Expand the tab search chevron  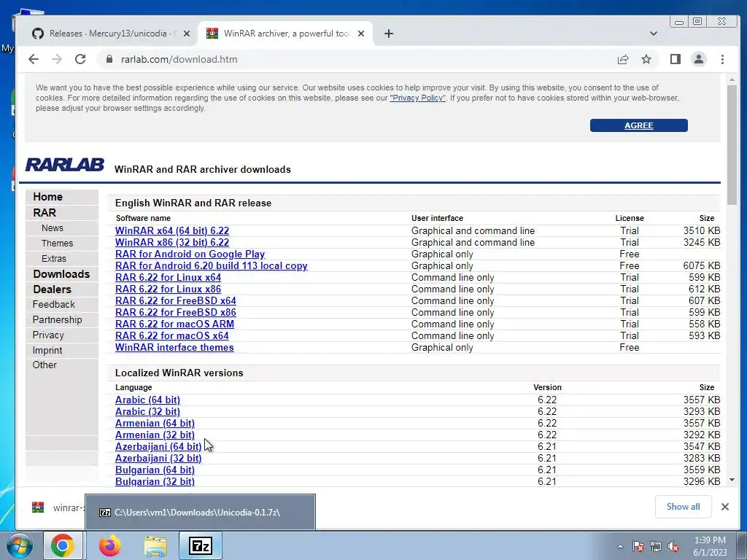[x=654, y=34]
